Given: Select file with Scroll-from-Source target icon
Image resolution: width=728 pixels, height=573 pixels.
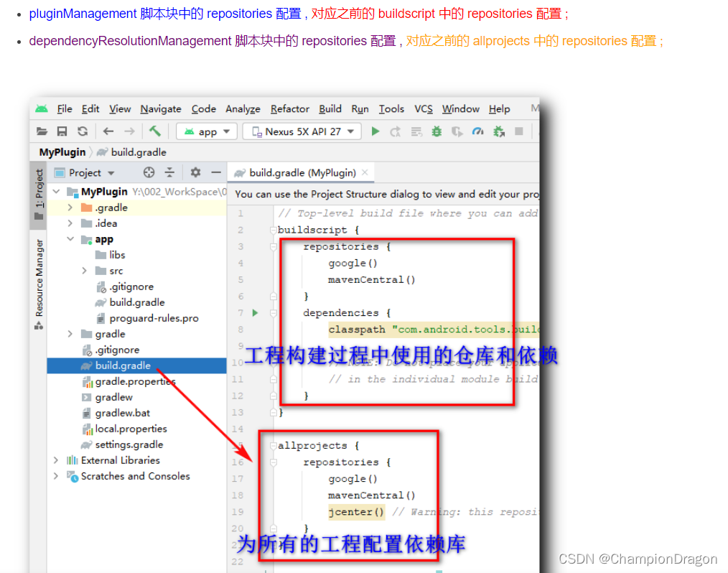Looking at the screenshot, I should pyautogui.click(x=149, y=172).
